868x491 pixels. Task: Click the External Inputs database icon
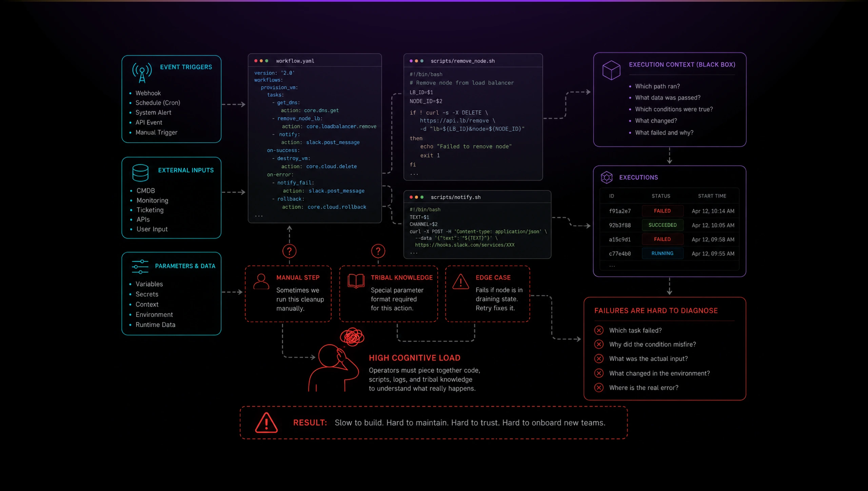point(140,173)
